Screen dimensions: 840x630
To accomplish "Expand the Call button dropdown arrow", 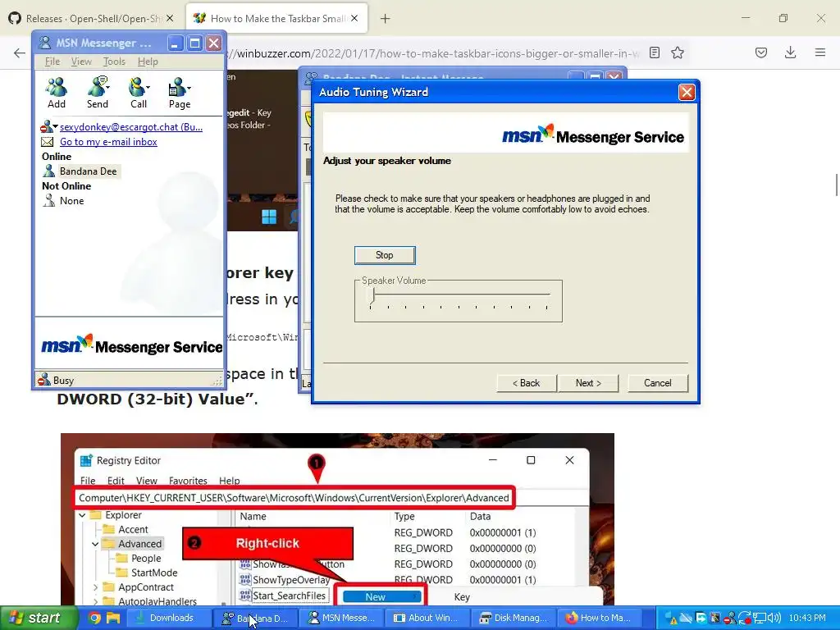I will point(148,87).
